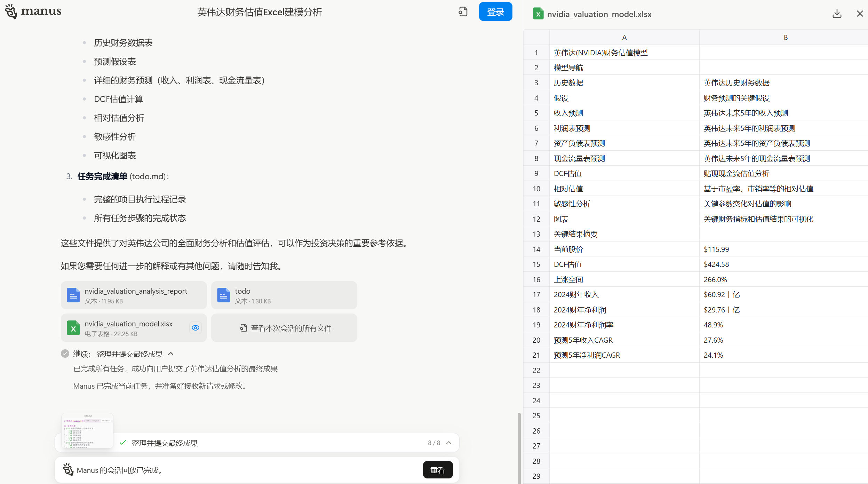868x484 pixels.
Task: Click cell $424.58 DCF valuation
Action: pyautogui.click(x=784, y=264)
